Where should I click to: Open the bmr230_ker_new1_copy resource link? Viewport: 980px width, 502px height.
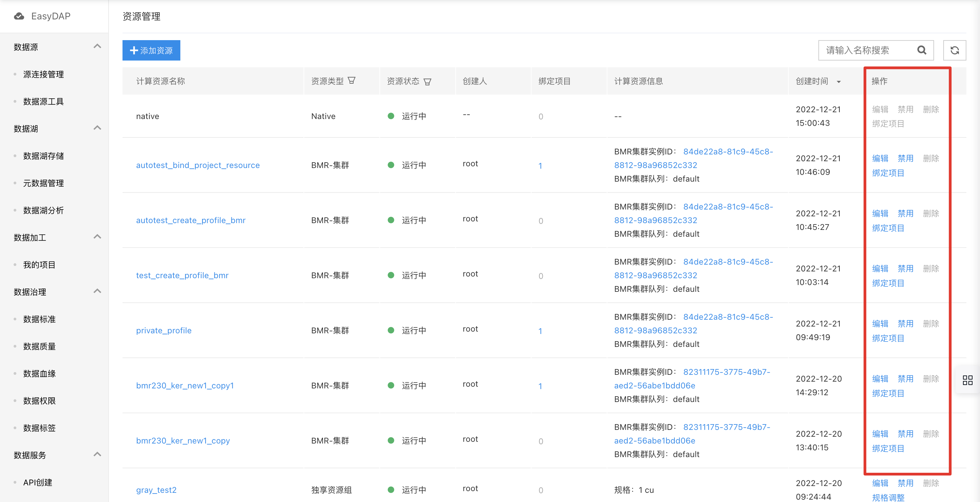183,441
